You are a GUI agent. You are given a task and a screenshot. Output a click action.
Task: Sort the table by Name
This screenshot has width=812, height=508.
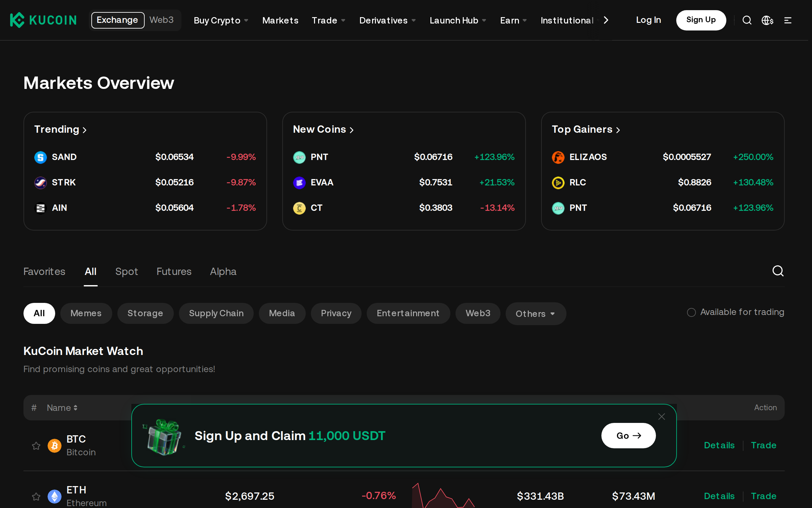coord(62,408)
